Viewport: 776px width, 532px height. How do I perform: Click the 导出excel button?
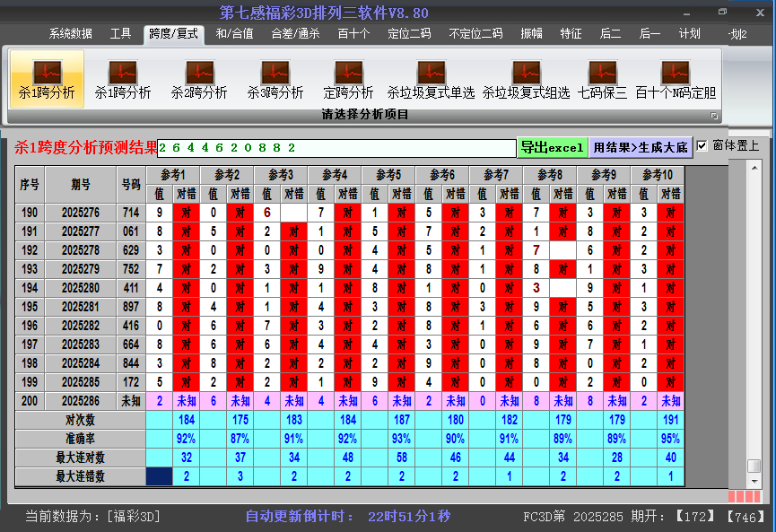click(x=553, y=147)
